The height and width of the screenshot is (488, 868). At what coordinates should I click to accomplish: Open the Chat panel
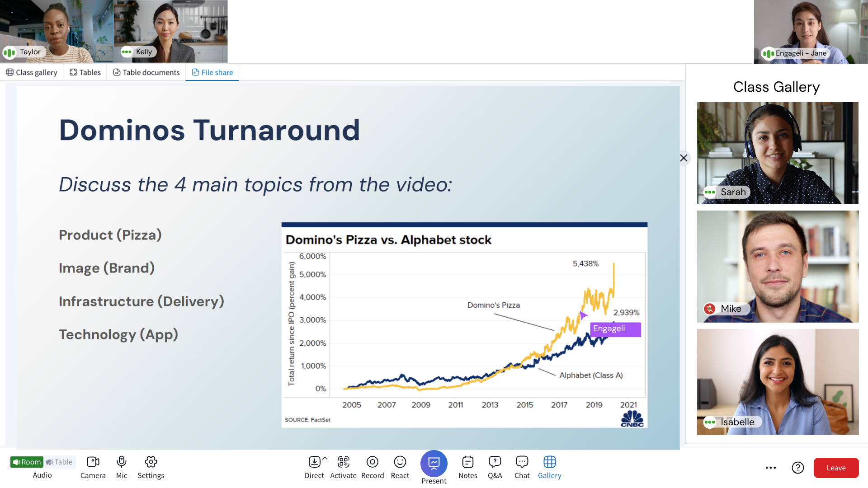coord(522,467)
